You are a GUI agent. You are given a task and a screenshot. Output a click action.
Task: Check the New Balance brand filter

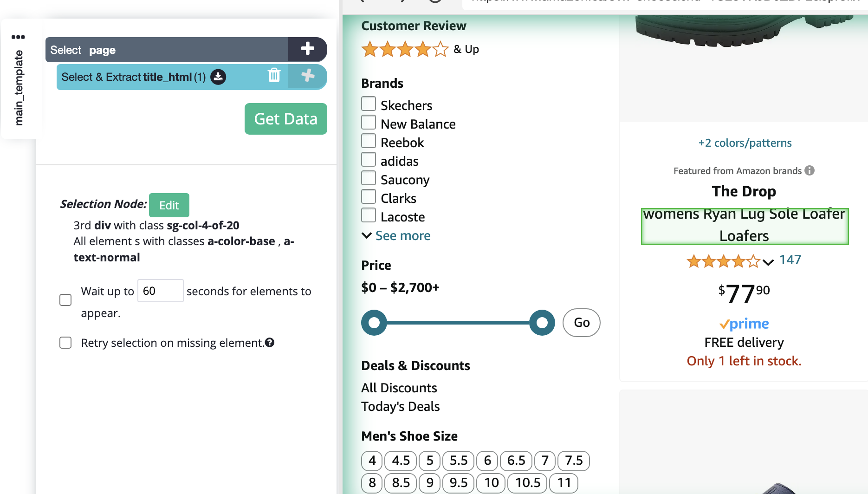tap(369, 122)
